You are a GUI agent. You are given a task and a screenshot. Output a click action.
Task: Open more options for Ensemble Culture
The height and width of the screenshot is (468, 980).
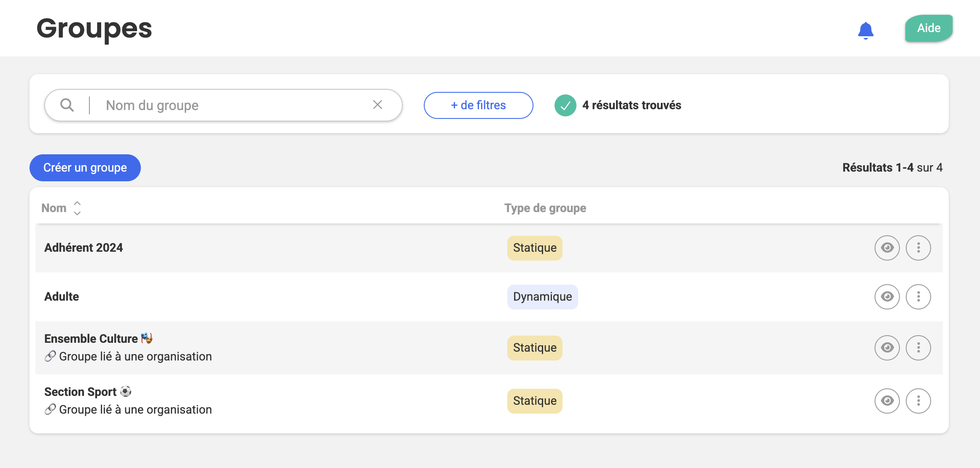pyautogui.click(x=918, y=348)
